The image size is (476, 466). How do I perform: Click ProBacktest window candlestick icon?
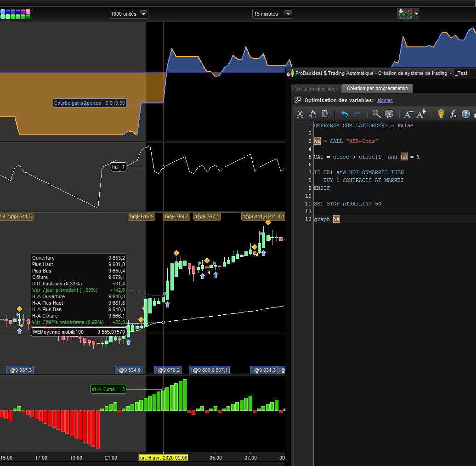[290, 73]
